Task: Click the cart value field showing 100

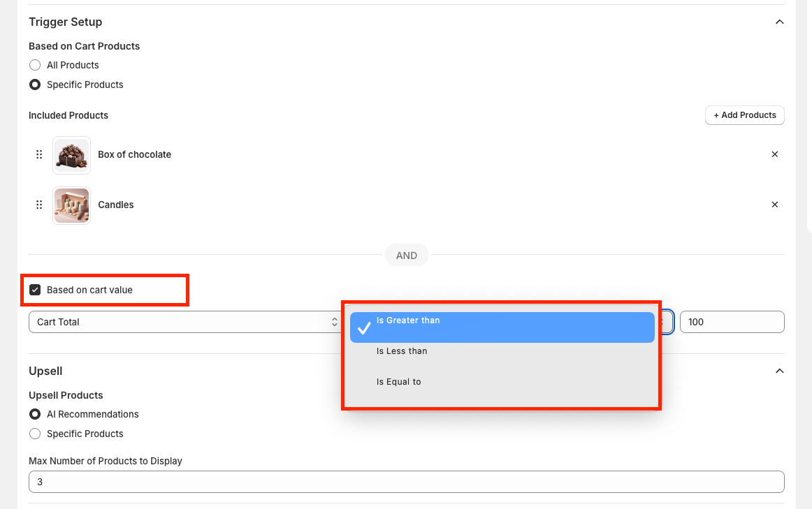Action: 731,322
